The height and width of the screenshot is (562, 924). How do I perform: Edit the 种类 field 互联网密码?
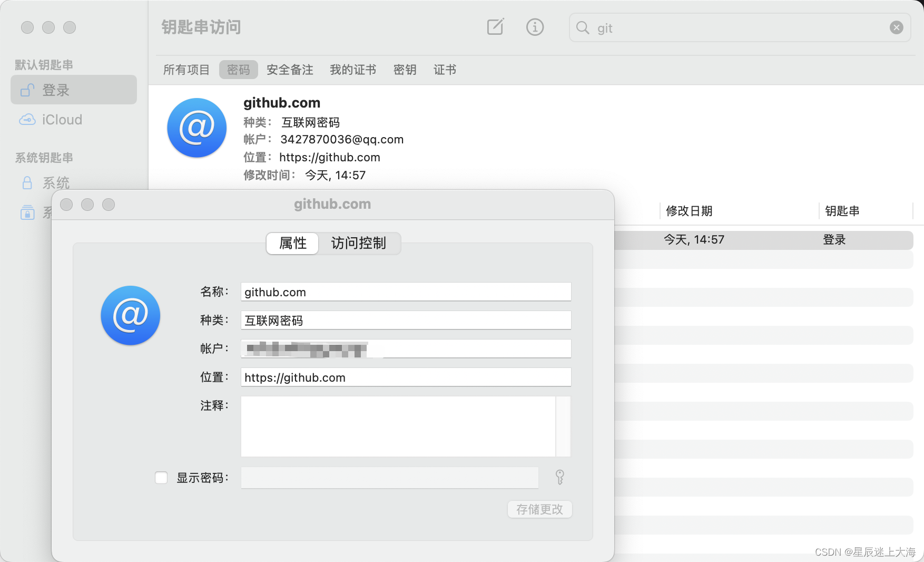coord(406,321)
